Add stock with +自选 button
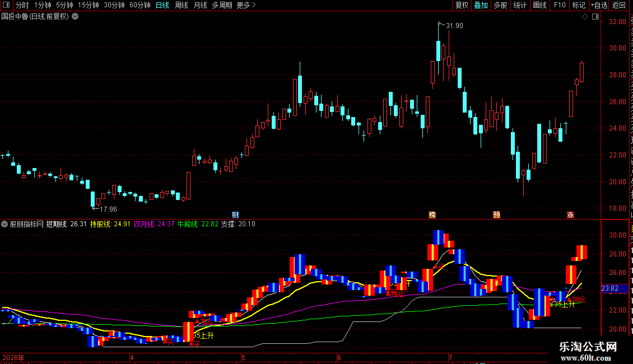633x364 pixels. [x=599, y=5]
